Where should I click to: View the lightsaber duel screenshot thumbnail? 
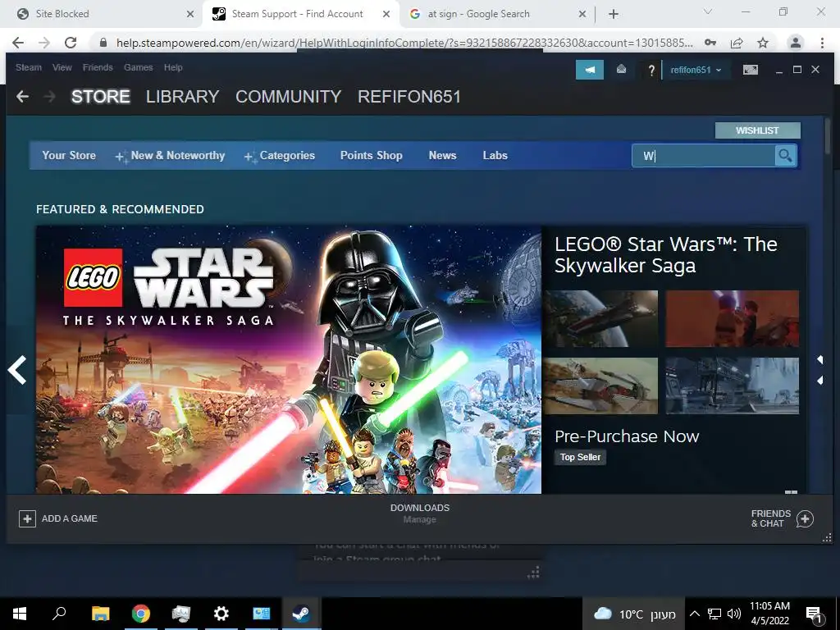point(733,319)
